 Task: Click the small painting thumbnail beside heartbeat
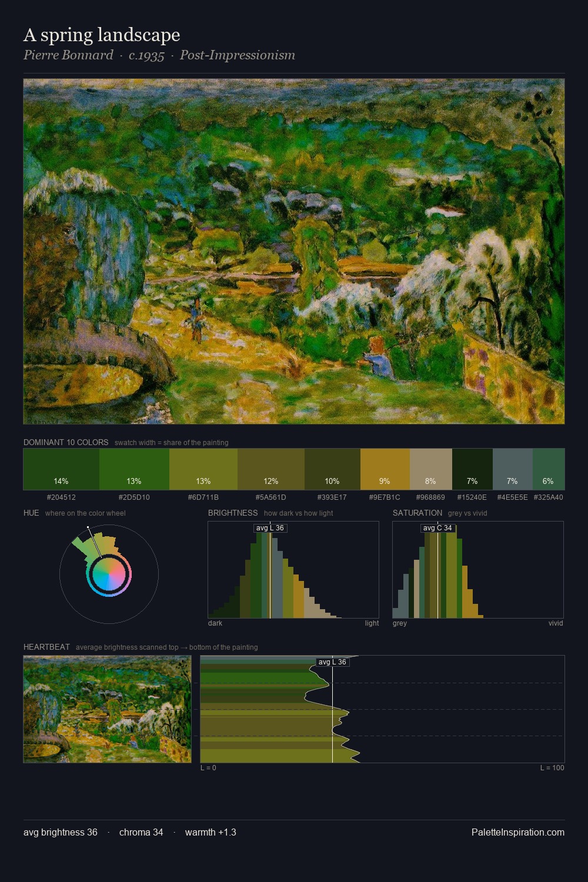107,709
